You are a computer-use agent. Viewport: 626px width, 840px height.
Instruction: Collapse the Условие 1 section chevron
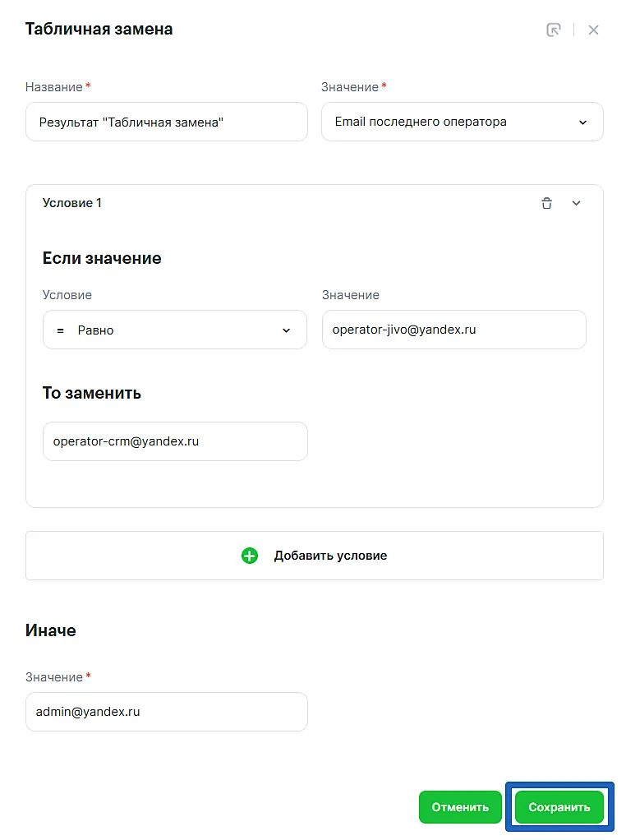[576, 204]
